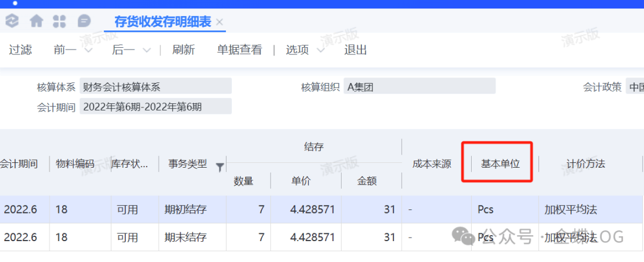644x262 pixels.
Task: Switch to the 存货收发存明细表 tab
Action: point(162,22)
